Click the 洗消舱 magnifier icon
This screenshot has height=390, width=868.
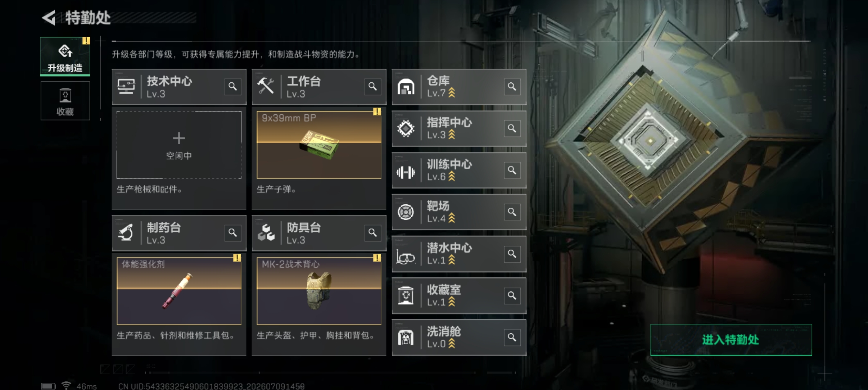click(512, 337)
